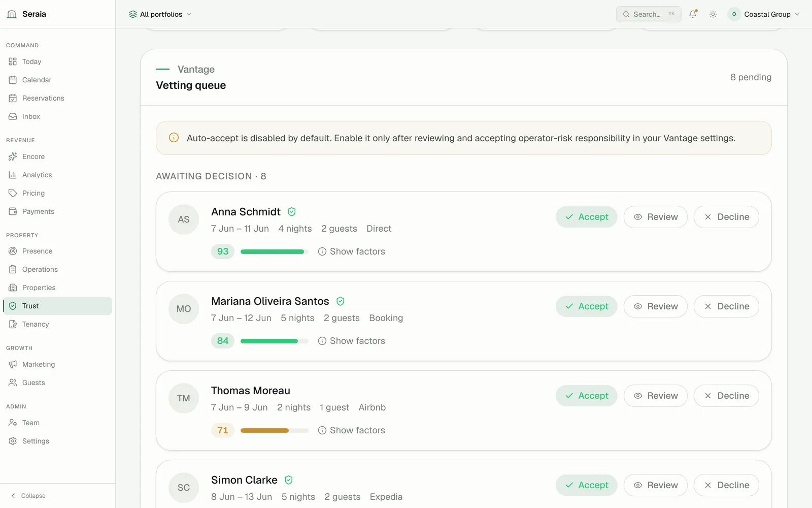Open Marketing in the sidebar
This screenshot has width=812, height=508.
[x=57, y=364]
